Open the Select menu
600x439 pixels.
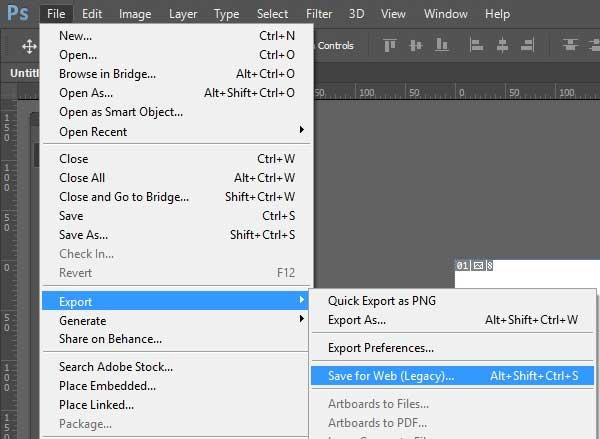tap(272, 14)
